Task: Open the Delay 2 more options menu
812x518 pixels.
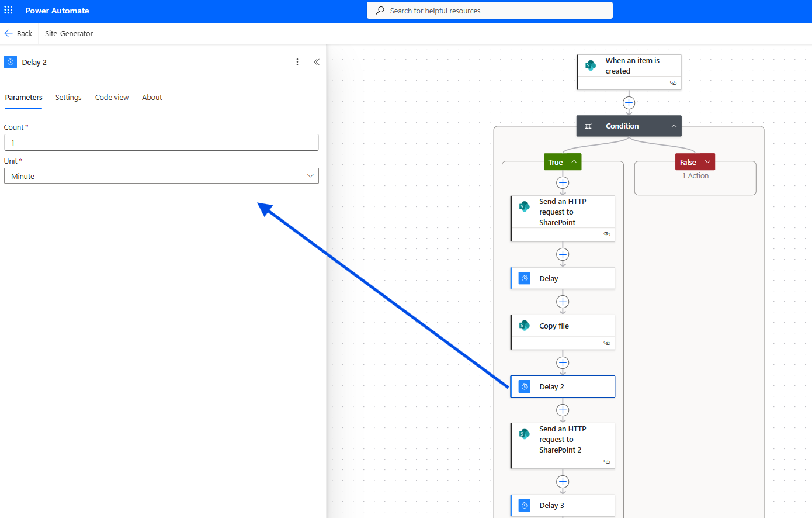Action: (x=297, y=62)
